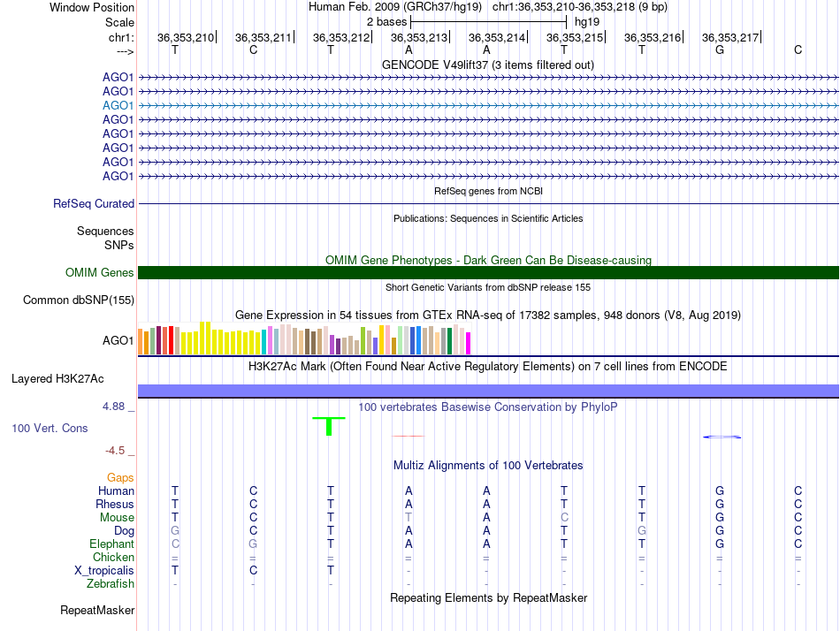Open the 'RefSeq genes from NCBI' title
The width and height of the screenshot is (840, 631).
click(488, 191)
